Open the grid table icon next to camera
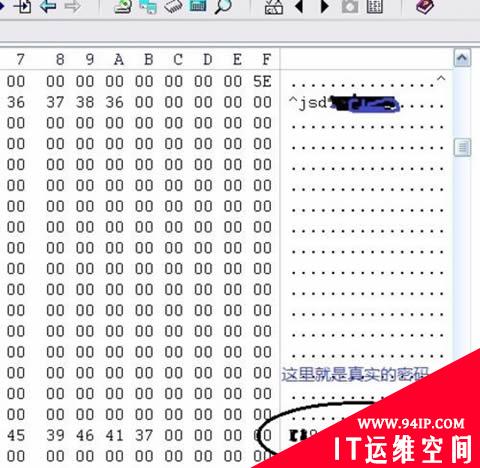The image size is (480, 468). pyautogui.click(x=375, y=6)
